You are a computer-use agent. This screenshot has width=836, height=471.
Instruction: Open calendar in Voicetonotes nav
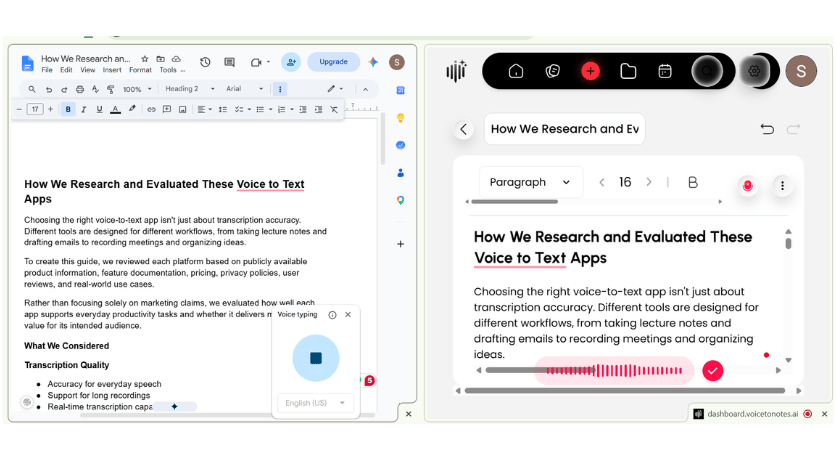(665, 71)
